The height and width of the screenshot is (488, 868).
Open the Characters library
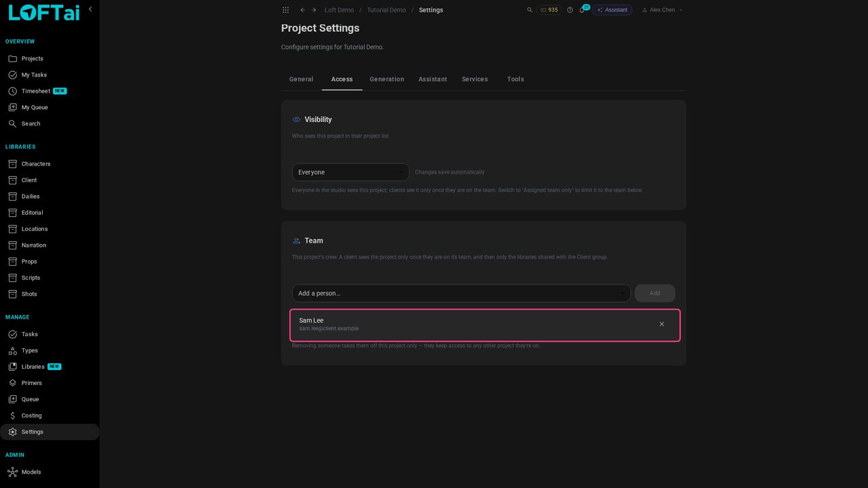pos(50,164)
